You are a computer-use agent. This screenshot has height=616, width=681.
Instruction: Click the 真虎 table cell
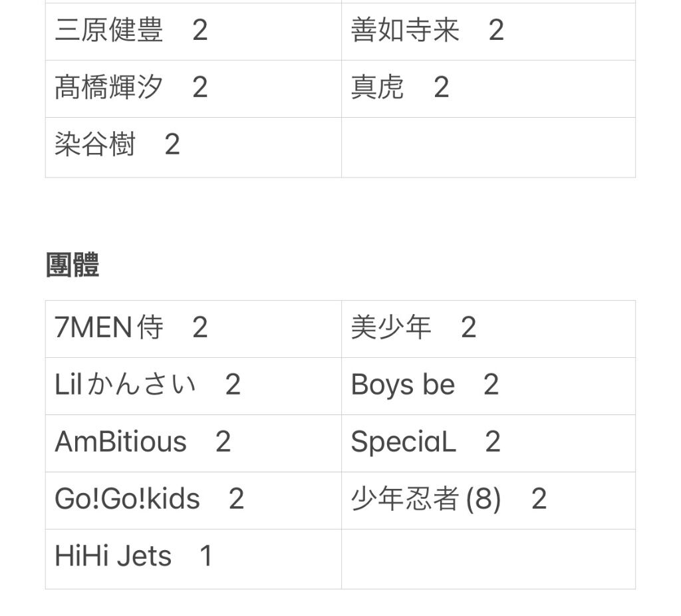pyautogui.click(x=489, y=88)
